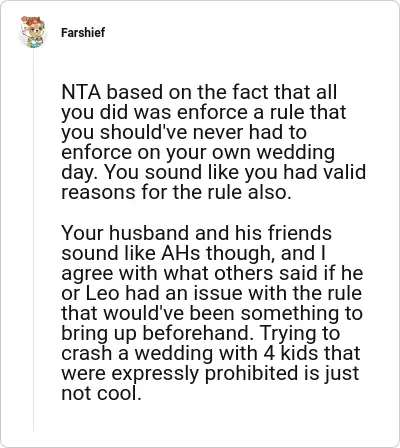Click the word NTA starting the comment
This screenshot has width=400, height=448.
tap(81, 92)
